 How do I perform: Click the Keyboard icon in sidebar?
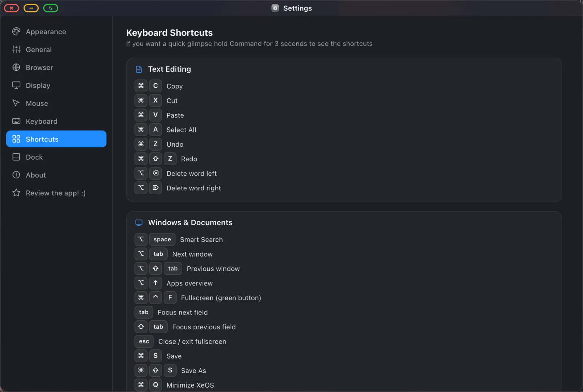click(x=16, y=121)
